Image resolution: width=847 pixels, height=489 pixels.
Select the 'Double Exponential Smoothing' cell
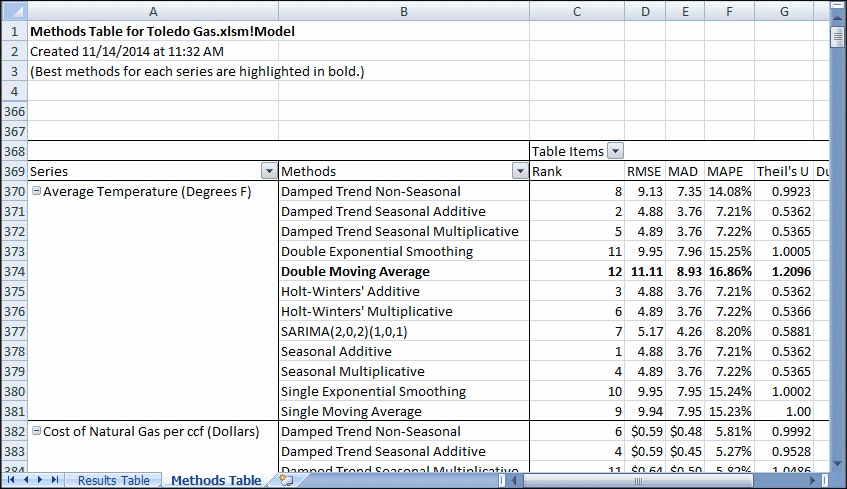pyautogui.click(x=404, y=251)
